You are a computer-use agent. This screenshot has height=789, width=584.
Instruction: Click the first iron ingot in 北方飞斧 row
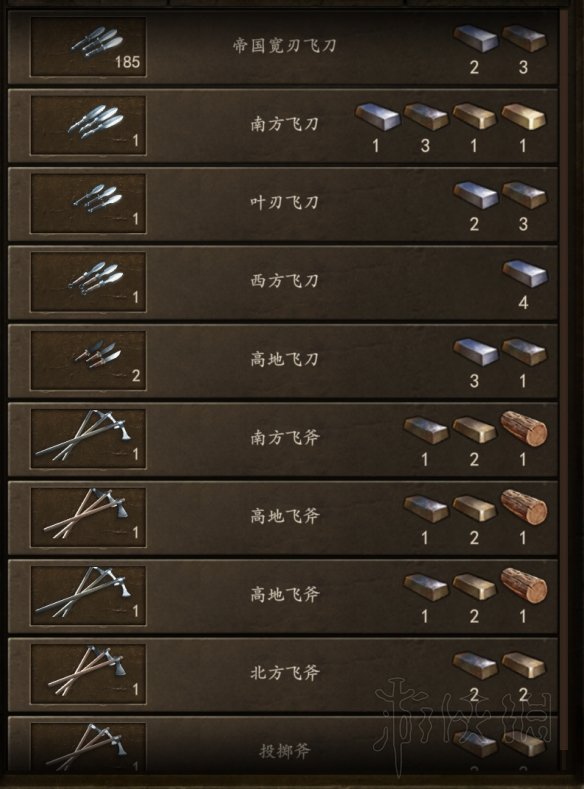click(x=474, y=665)
